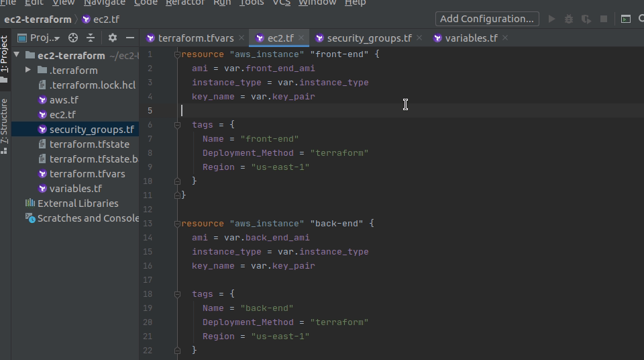Hide the Project panel using minus icon

[x=130, y=38]
